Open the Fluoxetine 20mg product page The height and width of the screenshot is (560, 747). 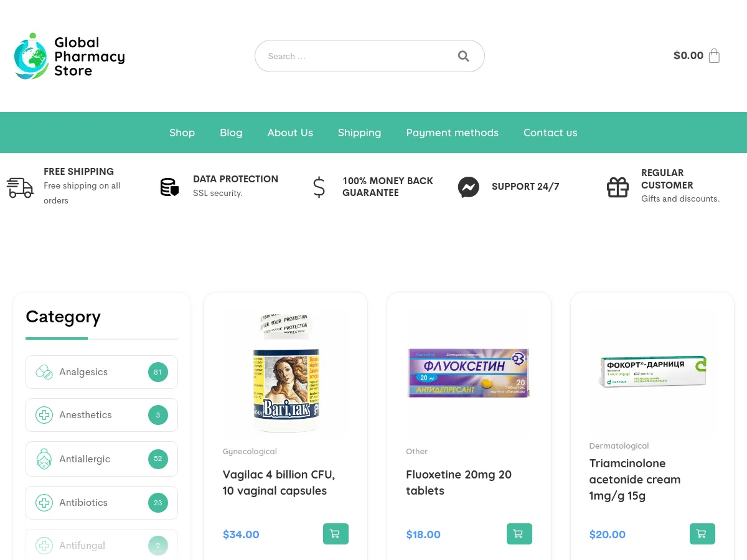pos(459,482)
